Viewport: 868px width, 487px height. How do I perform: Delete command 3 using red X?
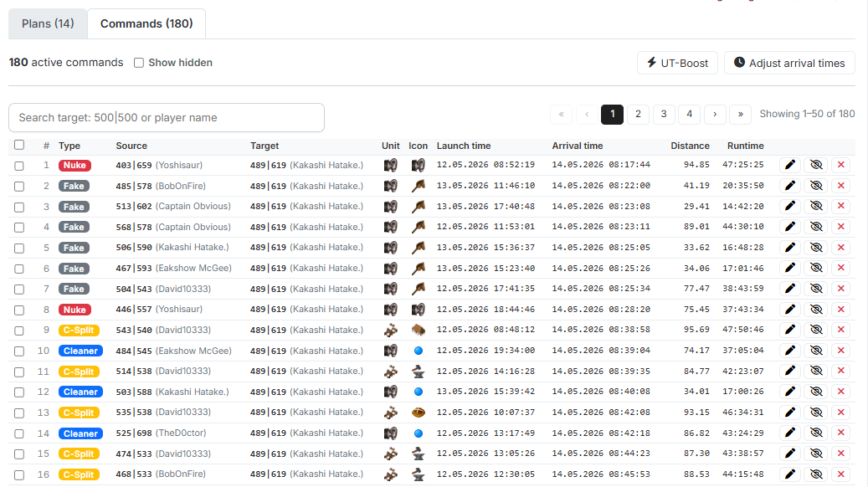tap(841, 206)
